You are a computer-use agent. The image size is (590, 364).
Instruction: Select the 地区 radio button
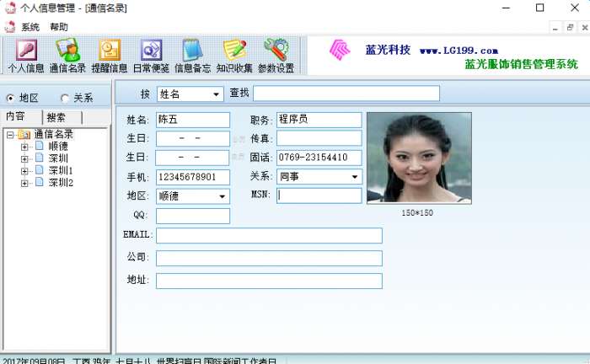[x=10, y=98]
